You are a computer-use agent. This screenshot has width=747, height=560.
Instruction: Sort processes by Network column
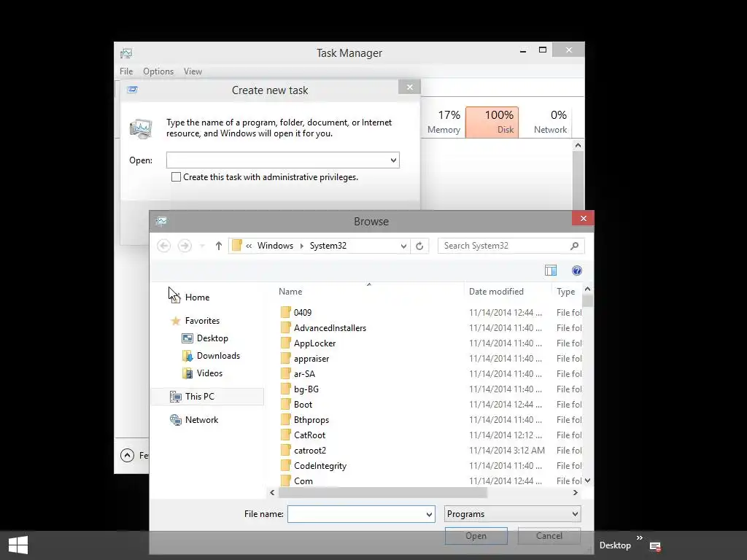(x=546, y=122)
